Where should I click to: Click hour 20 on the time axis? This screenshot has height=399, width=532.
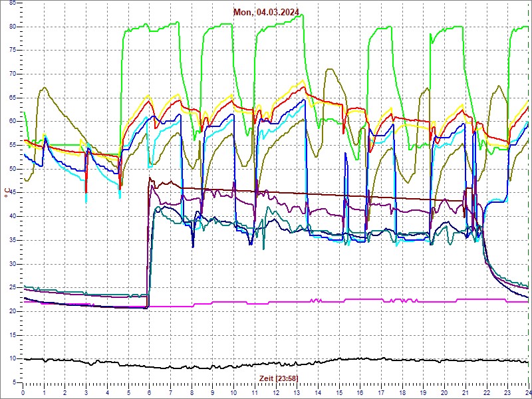[x=445, y=392]
